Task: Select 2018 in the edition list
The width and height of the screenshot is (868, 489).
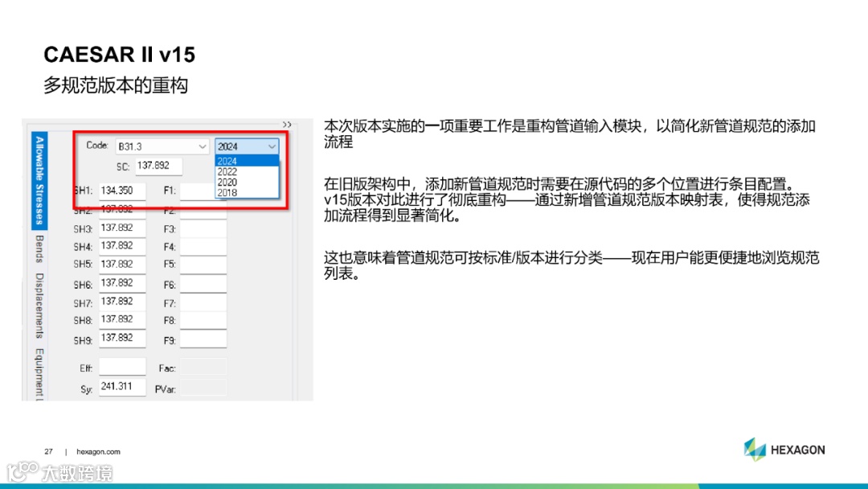Action: pyautogui.click(x=247, y=193)
